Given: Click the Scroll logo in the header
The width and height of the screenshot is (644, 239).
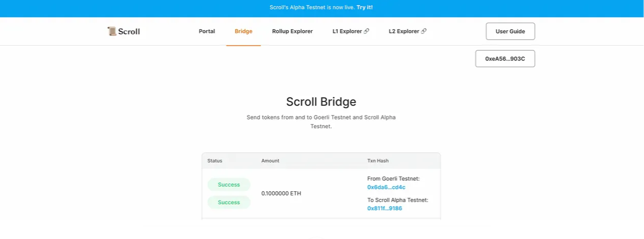Looking at the screenshot, I should pyautogui.click(x=124, y=31).
